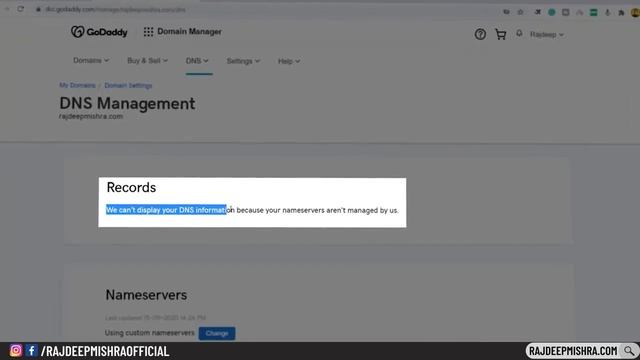
Task: Click the Domain Manager title
Action: coord(189,31)
